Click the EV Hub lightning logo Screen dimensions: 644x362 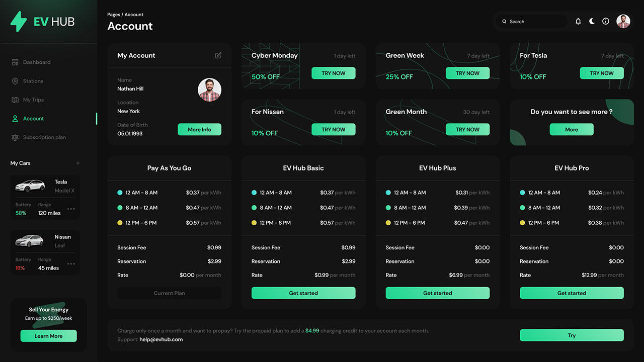point(19,21)
